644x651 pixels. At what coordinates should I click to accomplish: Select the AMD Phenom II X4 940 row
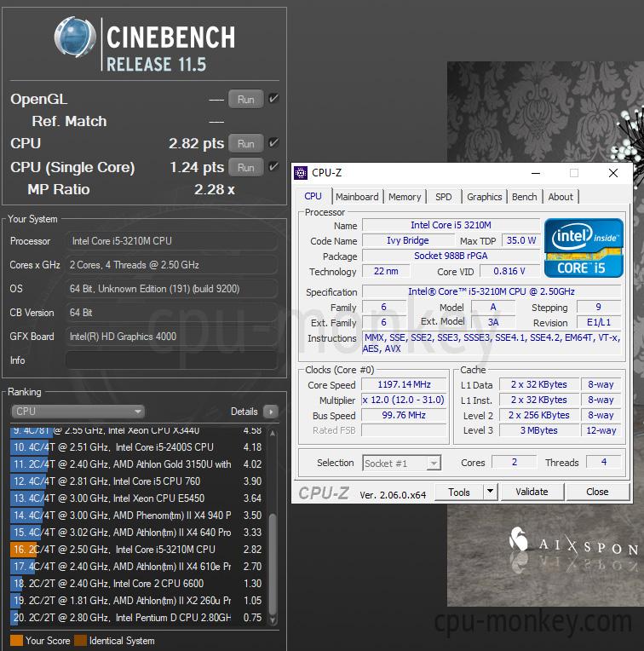138,516
